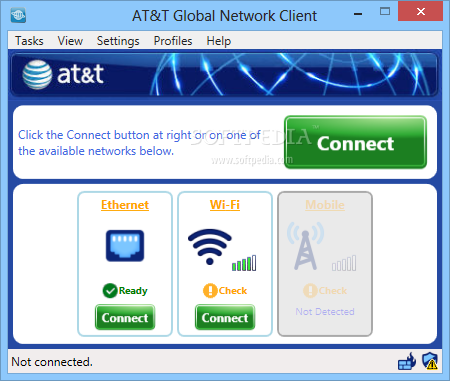Open the Settings menu
The width and height of the screenshot is (450, 381).
click(x=118, y=41)
